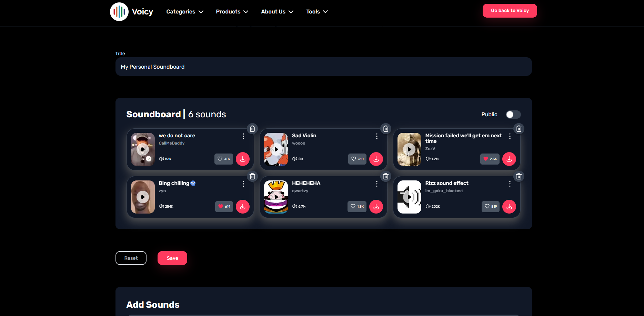Play the 'Sad Violin' sound
The image size is (644, 316).
coord(276,149)
